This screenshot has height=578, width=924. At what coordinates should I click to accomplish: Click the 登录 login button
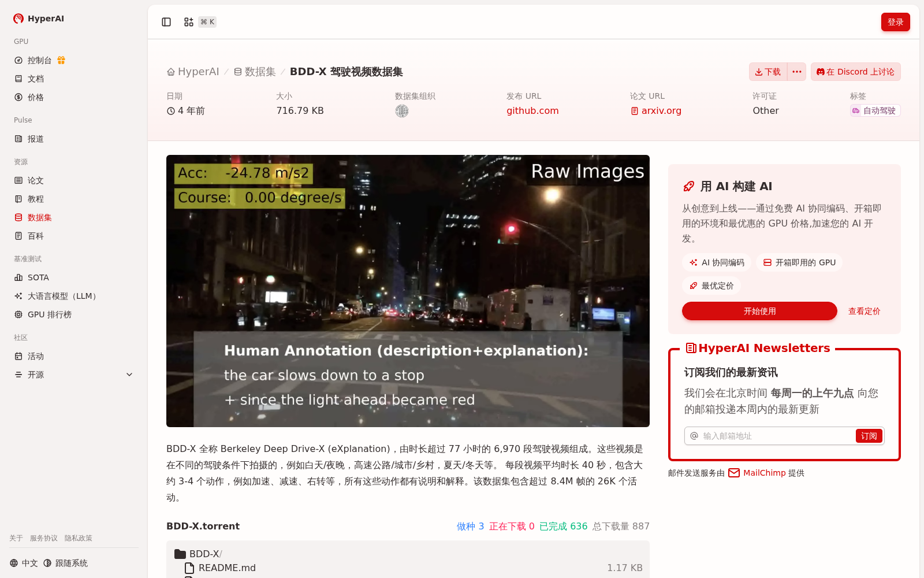click(x=895, y=22)
